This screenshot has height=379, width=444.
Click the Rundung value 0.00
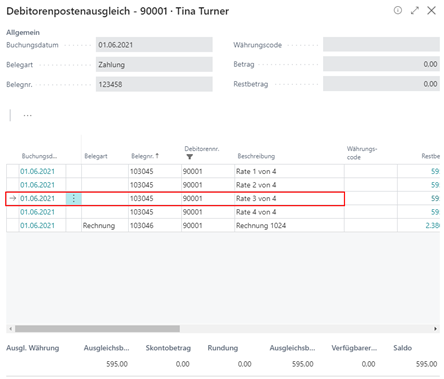click(x=245, y=364)
